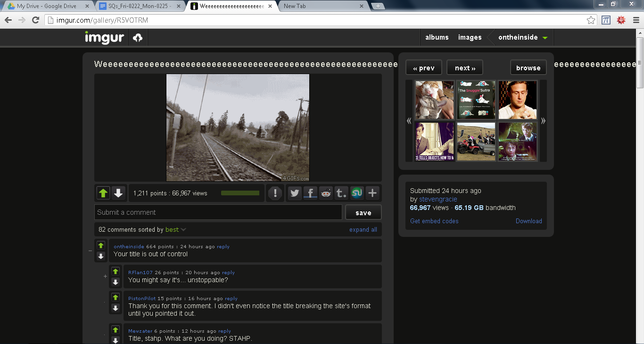Reply to ontheinside's comment
The image size is (644, 344).
(x=223, y=246)
